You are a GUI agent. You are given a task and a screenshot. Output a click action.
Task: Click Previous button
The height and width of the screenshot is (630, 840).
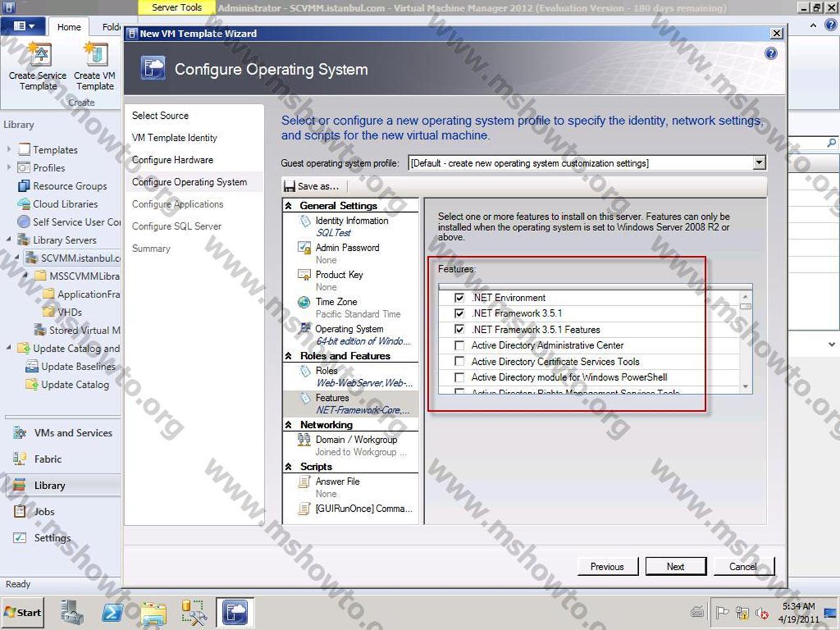(607, 566)
